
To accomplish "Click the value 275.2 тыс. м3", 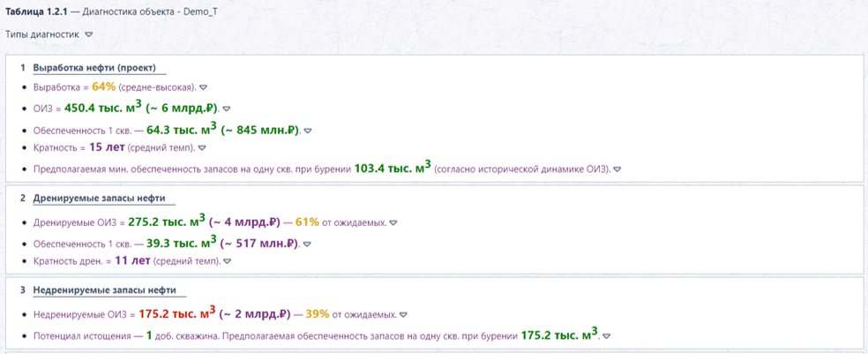I will pyautogui.click(x=168, y=222).
